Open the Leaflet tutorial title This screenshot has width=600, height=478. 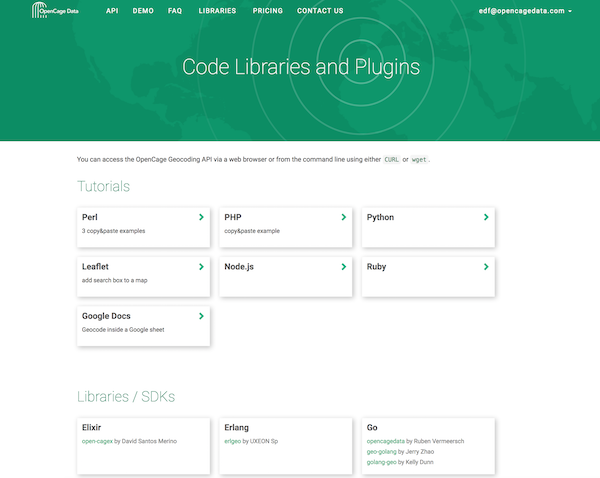(x=95, y=266)
